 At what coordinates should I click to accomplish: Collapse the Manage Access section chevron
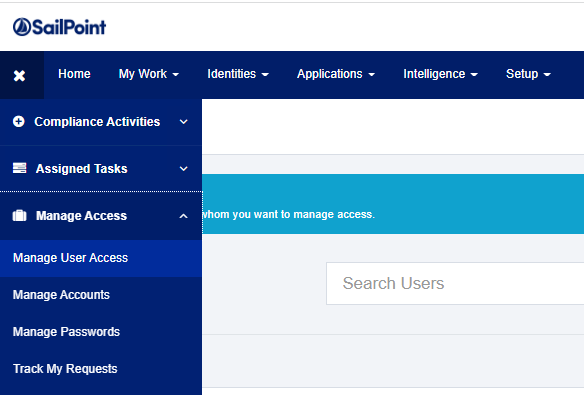click(x=184, y=216)
